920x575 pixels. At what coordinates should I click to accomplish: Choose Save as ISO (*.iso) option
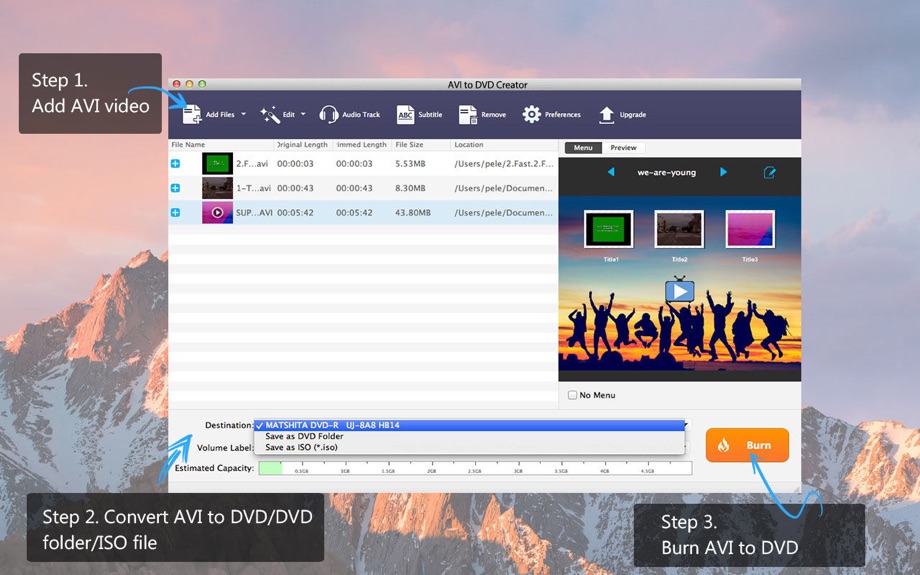click(469, 447)
